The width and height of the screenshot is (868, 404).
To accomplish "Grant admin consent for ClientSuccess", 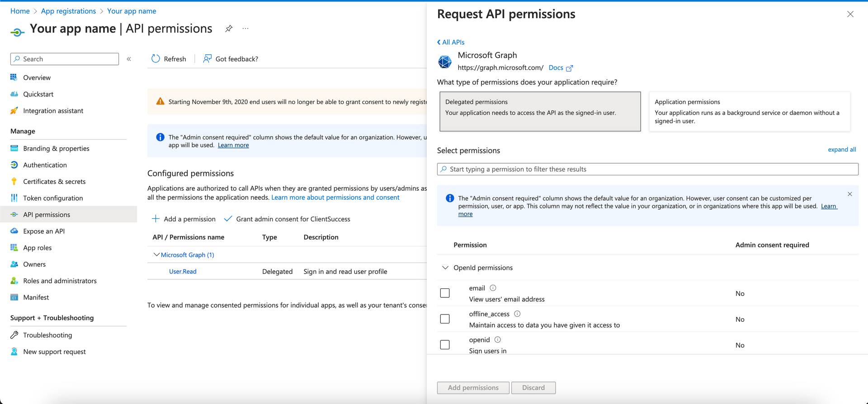I will 288,219.
